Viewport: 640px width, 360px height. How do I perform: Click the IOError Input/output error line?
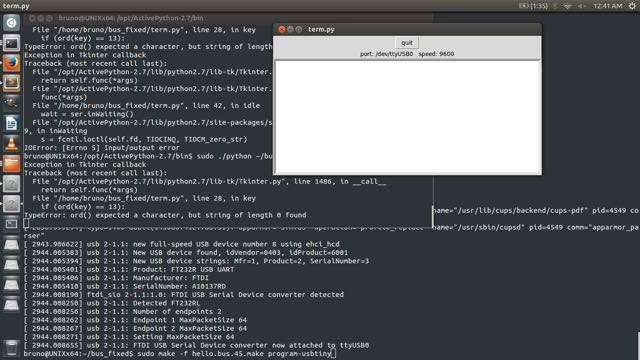(x=102, y=148)
